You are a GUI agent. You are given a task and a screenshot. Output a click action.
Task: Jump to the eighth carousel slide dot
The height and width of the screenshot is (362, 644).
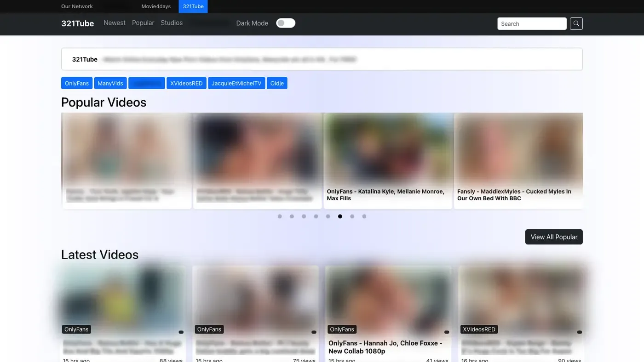pos(364,216)
